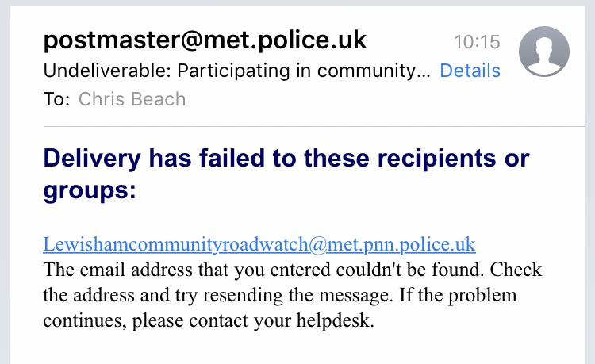Click "Check" at end of first body line
This screenshot has width=595, height=364.
pos(516,270)
